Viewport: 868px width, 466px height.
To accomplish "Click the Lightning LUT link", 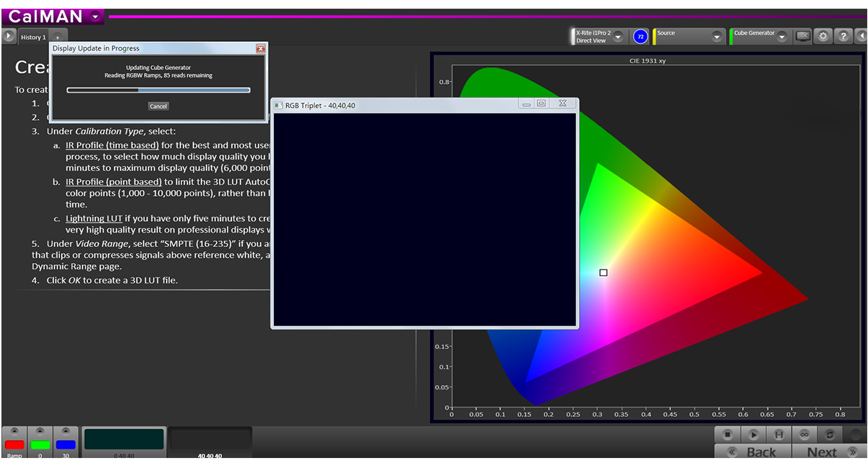I will pos(95,218).
